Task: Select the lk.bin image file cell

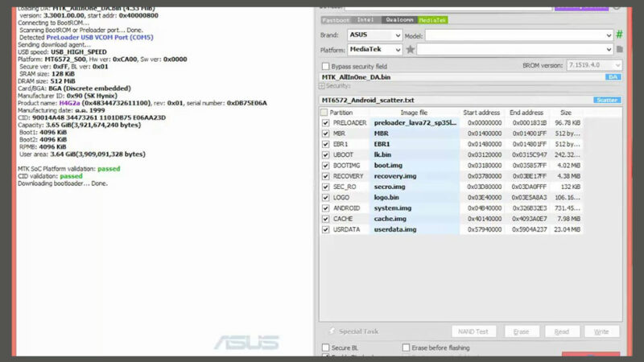Action: [415, 154]
